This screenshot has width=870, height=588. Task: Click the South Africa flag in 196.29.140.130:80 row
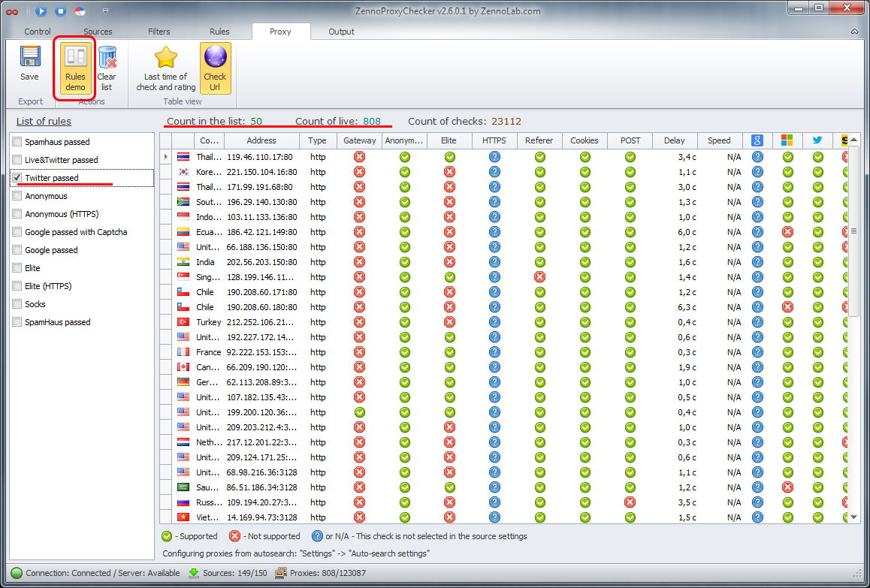pyautogui.click(x=183, y=202)
